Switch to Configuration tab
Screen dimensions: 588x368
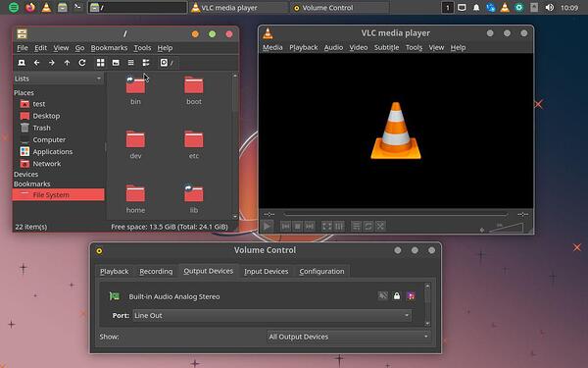click(321, 271)
